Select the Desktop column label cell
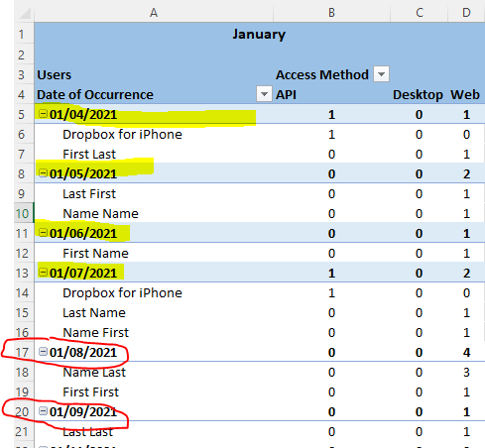This screenshot has height=448, width=485. coord(420,94)
